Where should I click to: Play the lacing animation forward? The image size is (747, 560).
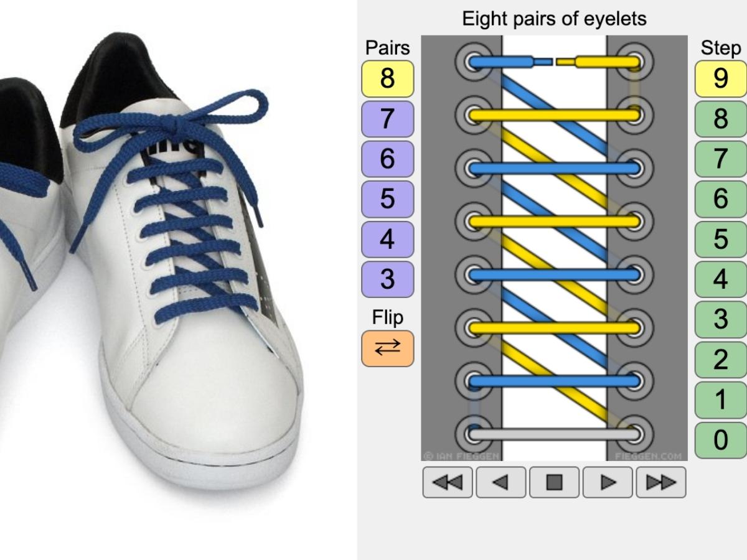[608, 482]
